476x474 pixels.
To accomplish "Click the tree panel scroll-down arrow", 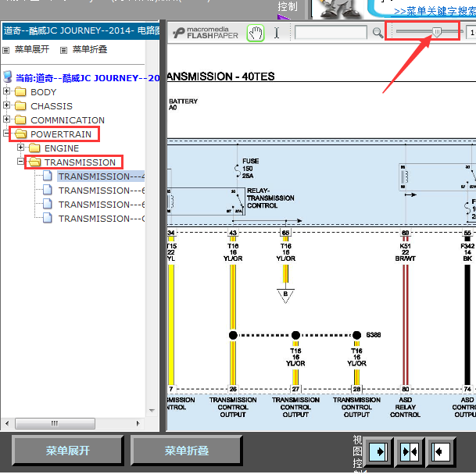I will (x=152, y=411).
